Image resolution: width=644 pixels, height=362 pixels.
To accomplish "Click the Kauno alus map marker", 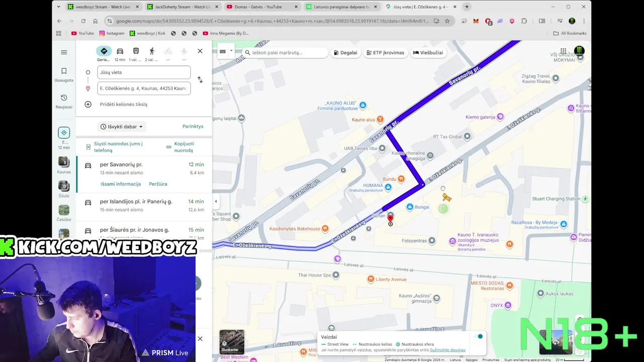I will [x=380, y=120].
